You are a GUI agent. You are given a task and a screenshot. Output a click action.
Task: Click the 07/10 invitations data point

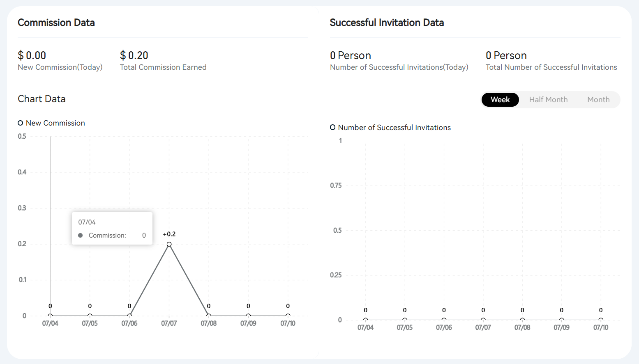[601, 320]
